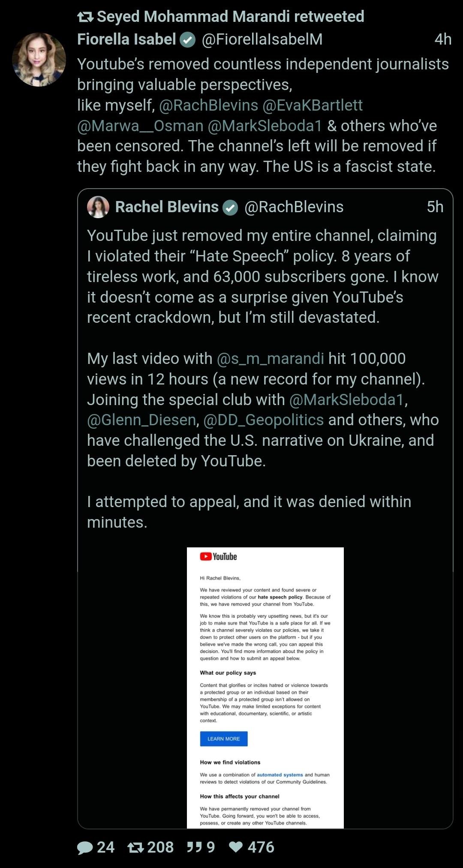Open the @RachBlevins mention in Fiorella's tweet

point(208,105)
